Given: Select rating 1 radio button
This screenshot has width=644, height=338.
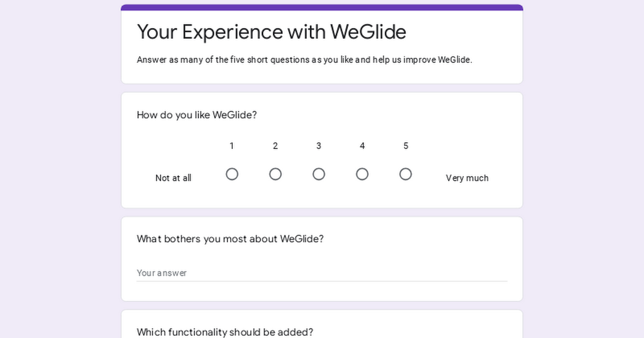Looking at the screenshot, I should [232, 174].
